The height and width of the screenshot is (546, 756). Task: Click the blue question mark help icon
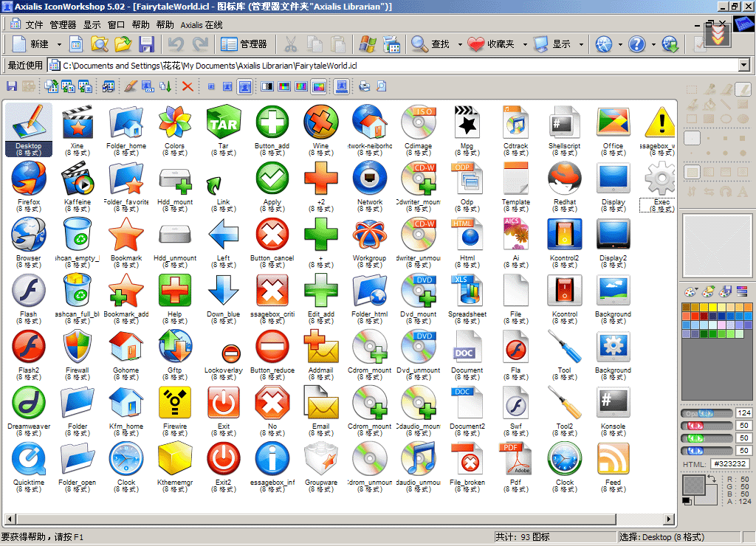pyautogui.click(x=637, y=44)
